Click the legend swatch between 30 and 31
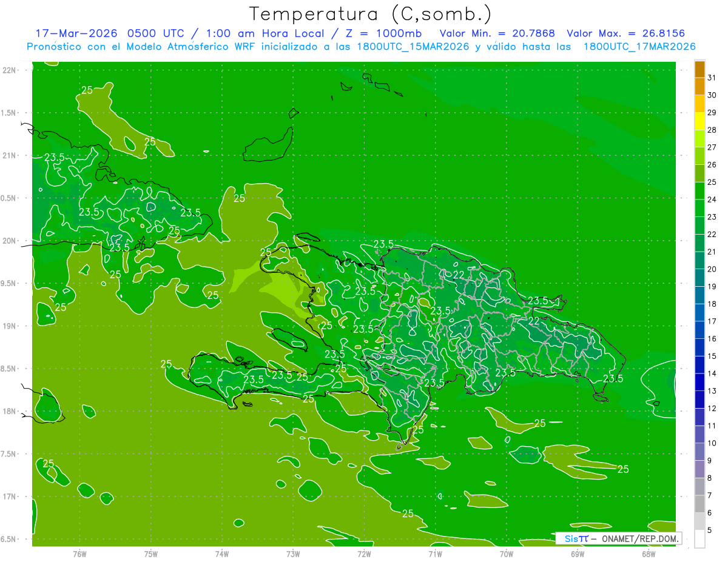The height and width of the screenshot is (562, 728). click(x=699, y=87)
